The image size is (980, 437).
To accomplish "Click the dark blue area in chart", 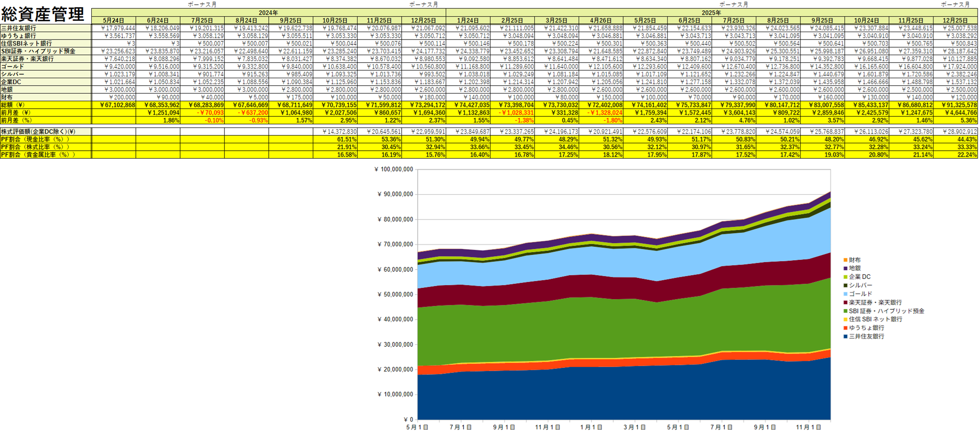I will [x=609, y=396].
